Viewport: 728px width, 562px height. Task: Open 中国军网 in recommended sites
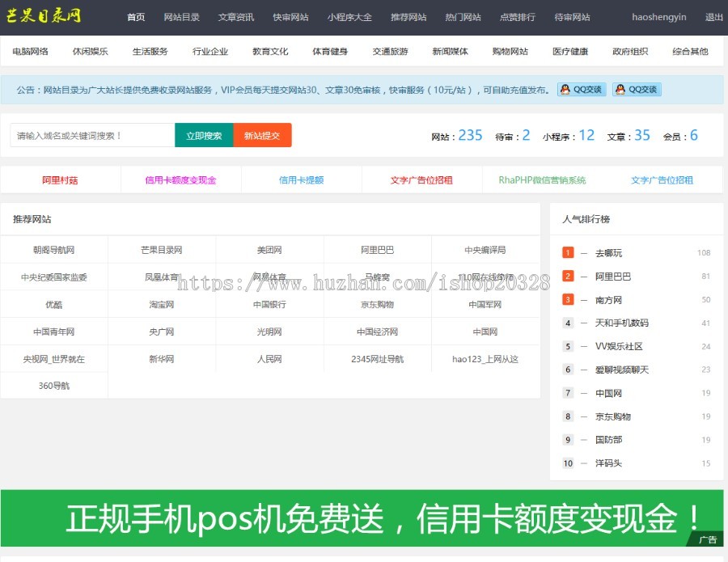tap(485, 304)
